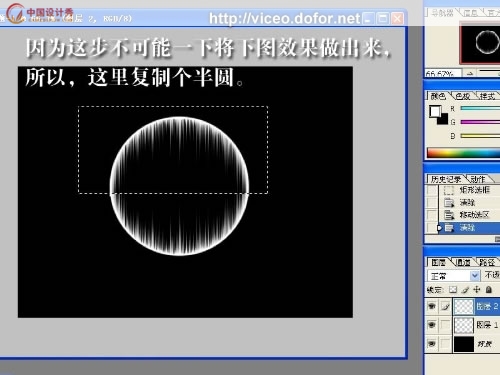Set history brush source for 移动选区 state

(x=432, y=215)
